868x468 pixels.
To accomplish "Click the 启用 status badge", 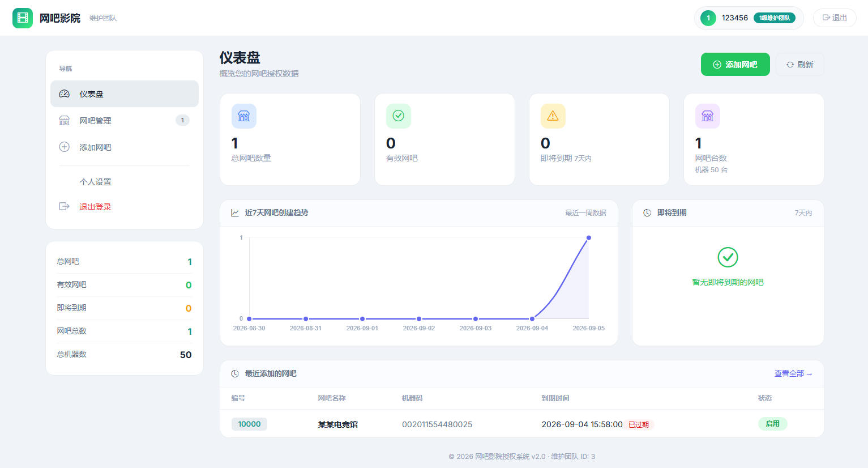I will 773,424.
